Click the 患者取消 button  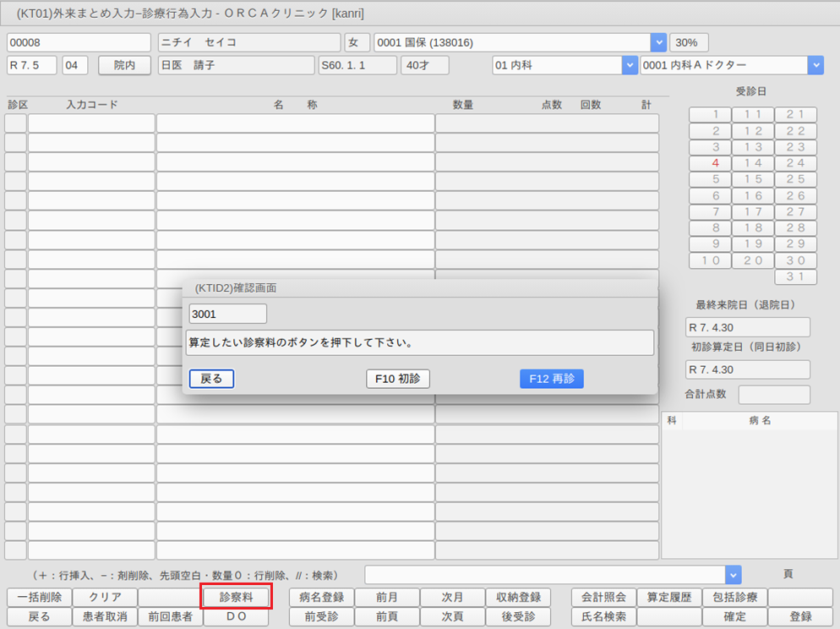point(104,616)
